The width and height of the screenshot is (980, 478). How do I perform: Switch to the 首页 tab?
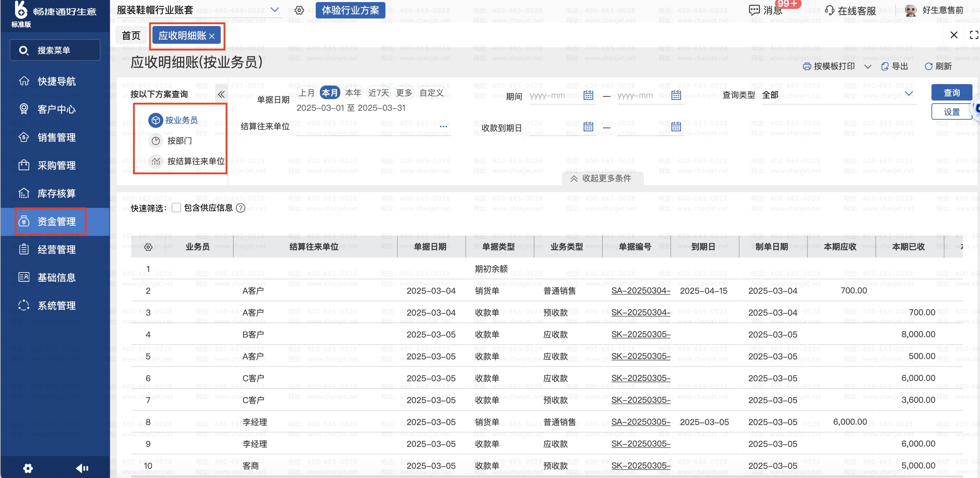point(131,36)
